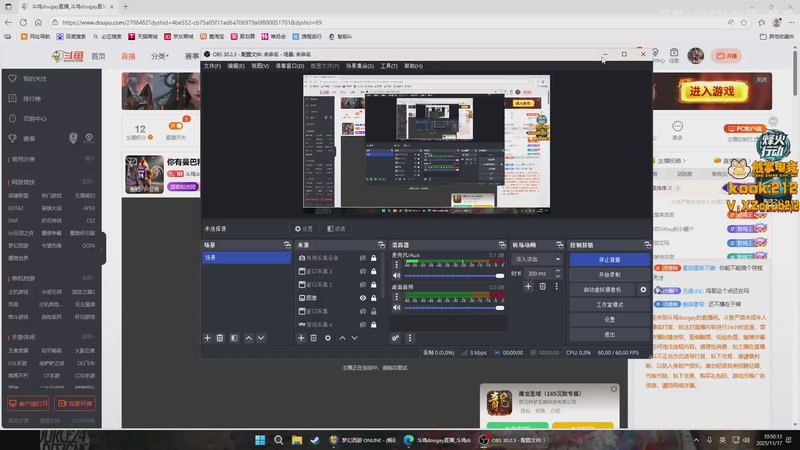Toggle the 直播开关 switch on Douyu page
Screen dimensions: 800x450
coord(176,126)
